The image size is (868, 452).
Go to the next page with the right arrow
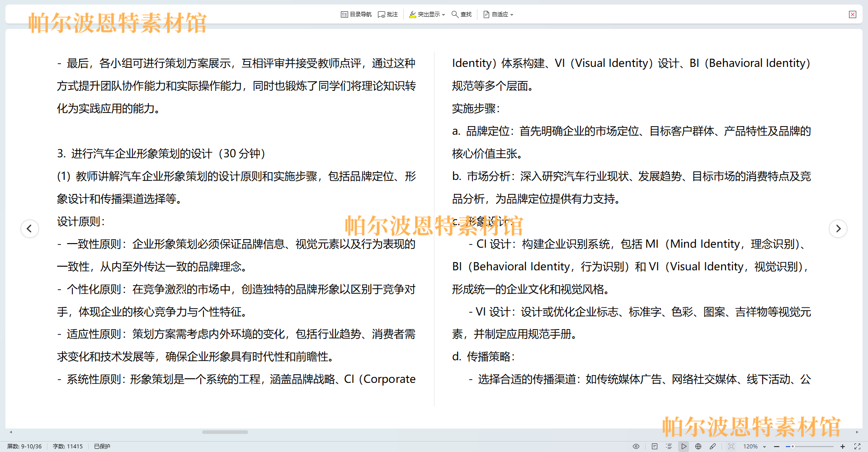pos(838,228)
